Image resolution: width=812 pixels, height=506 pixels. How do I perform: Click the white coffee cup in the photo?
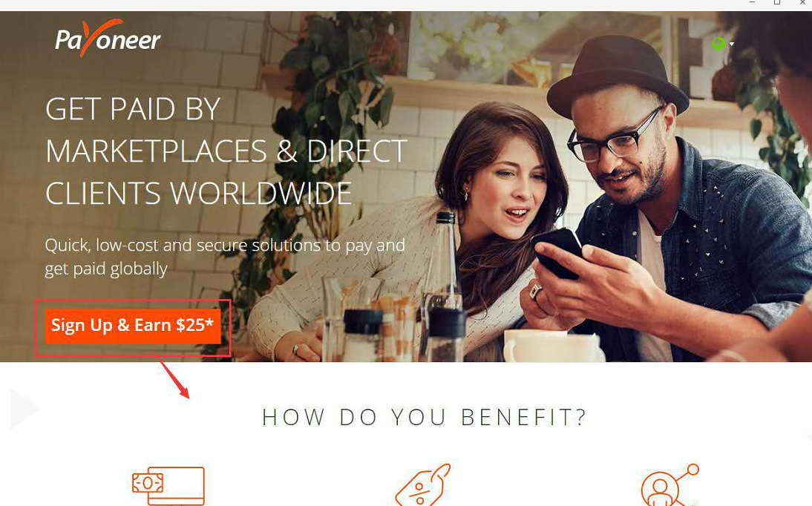pos(552,346)
